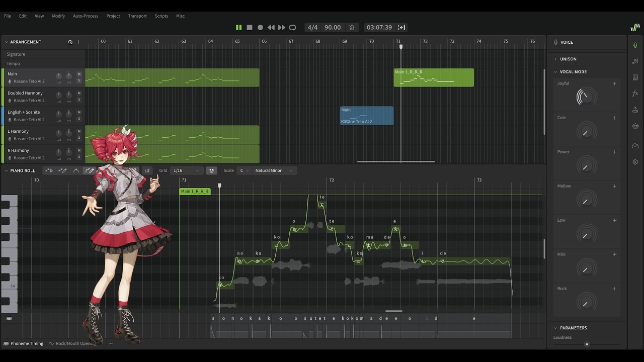Mute the Main track
The image size is (644, 362).
coord(79,74)
